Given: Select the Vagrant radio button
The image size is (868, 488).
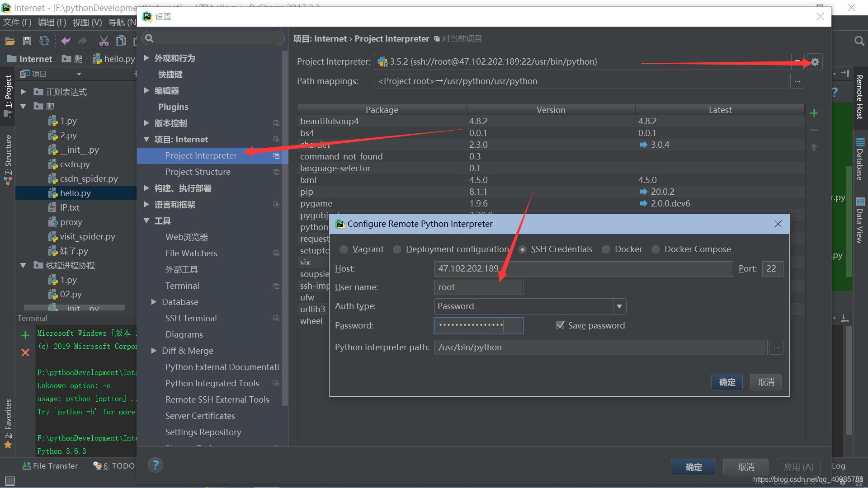Looking at the screenshot, I should coord(344,249).
